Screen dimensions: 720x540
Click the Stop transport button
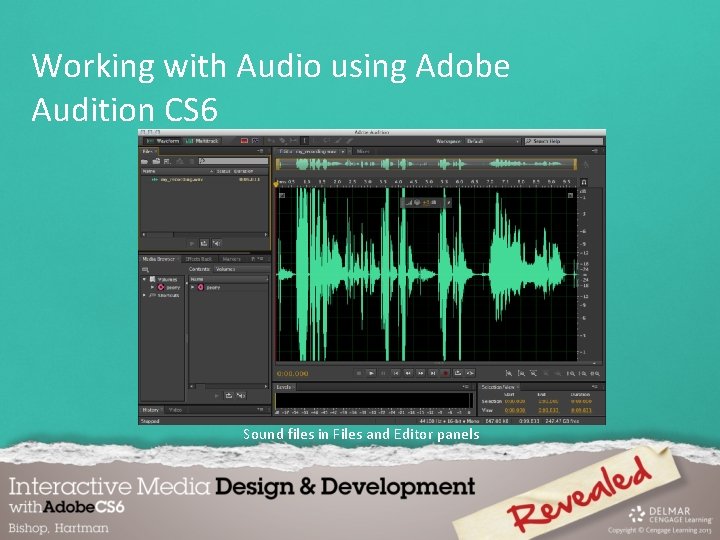[359, 373]
